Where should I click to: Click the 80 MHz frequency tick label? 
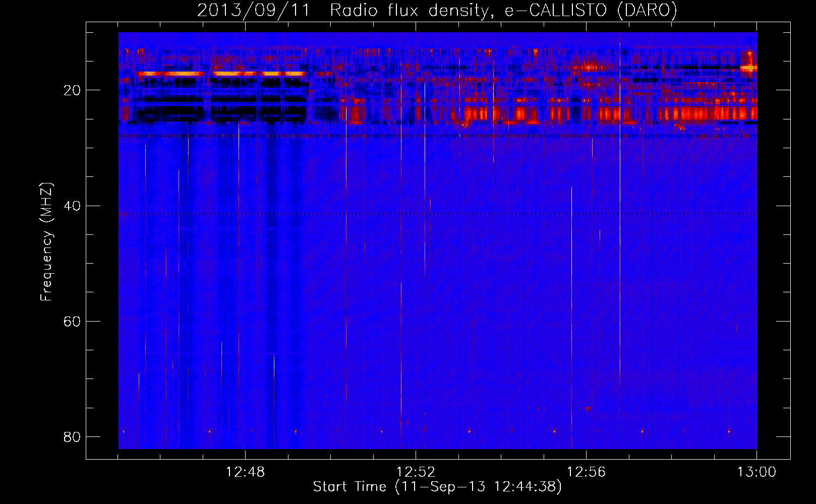[x=72, y=436]
